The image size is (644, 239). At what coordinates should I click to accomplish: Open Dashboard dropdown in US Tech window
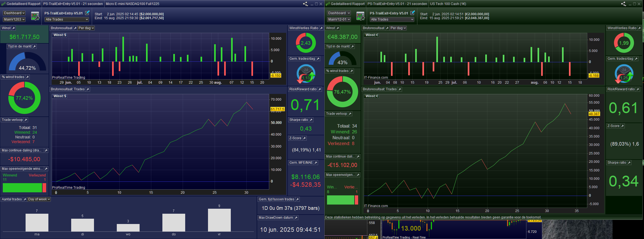pos(339,13)
